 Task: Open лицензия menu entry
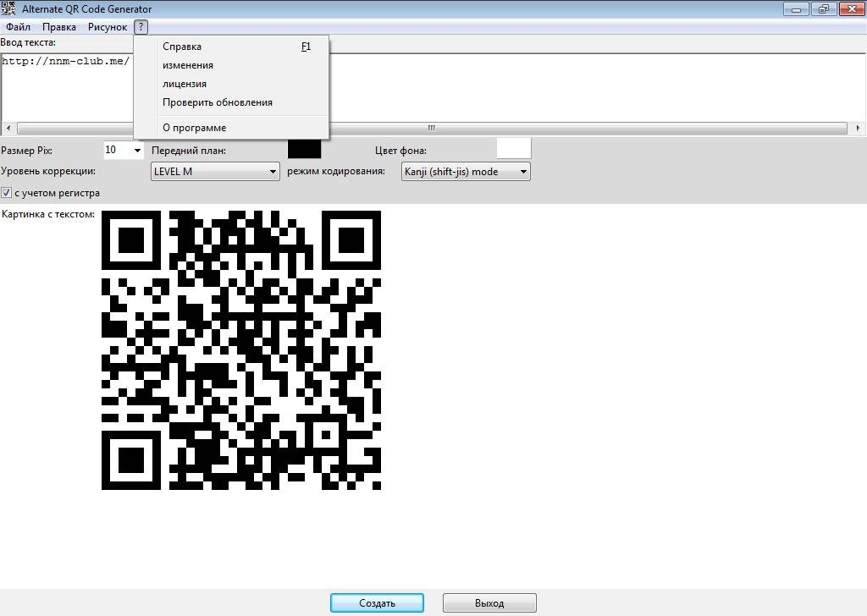[x=231, y=84]
